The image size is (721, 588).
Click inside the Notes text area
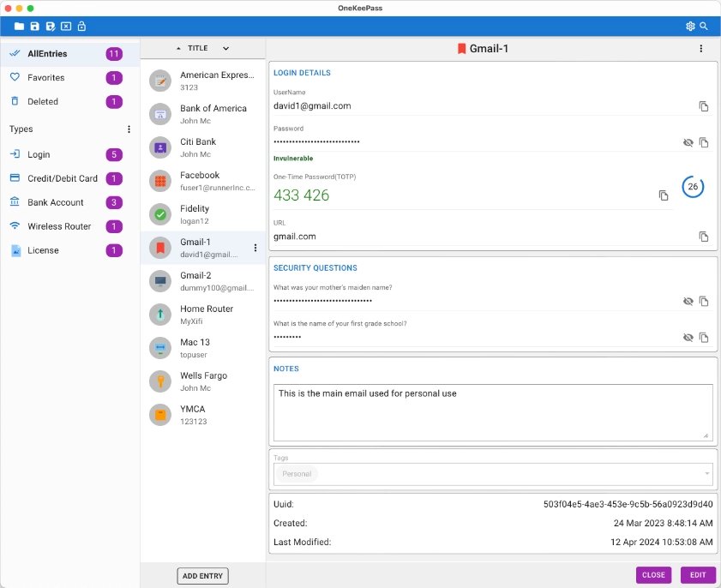coord(493,412)
